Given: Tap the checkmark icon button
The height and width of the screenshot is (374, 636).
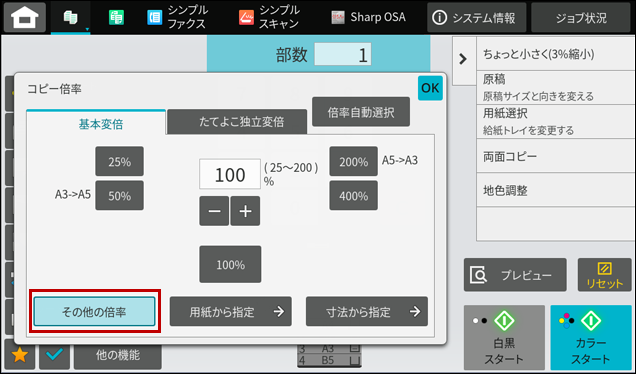Looking at the screenshot, I should pos(54,355).
